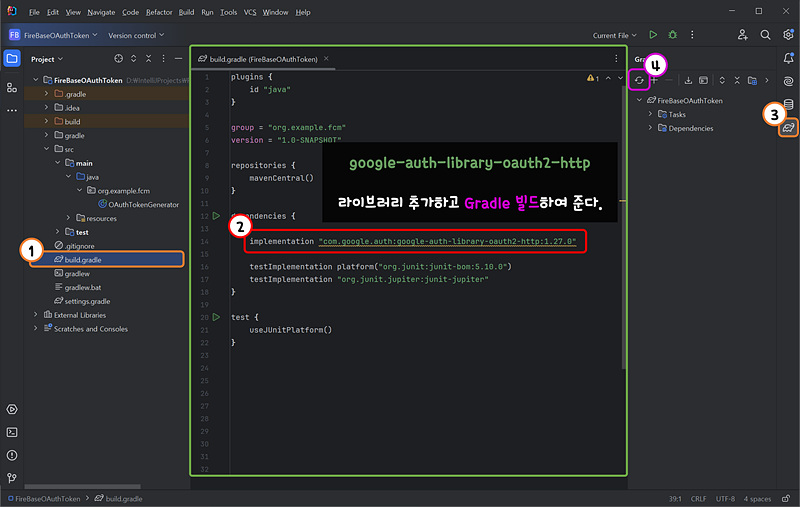Hide the Project panel with minus icon
800x507 pixels.
(x=178, y=59)
